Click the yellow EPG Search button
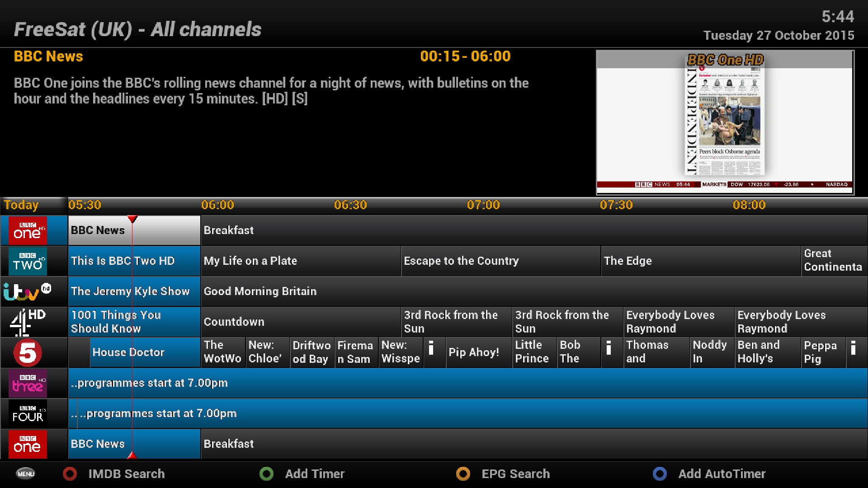The image size is (868, 488). click(x=463, y=474)
